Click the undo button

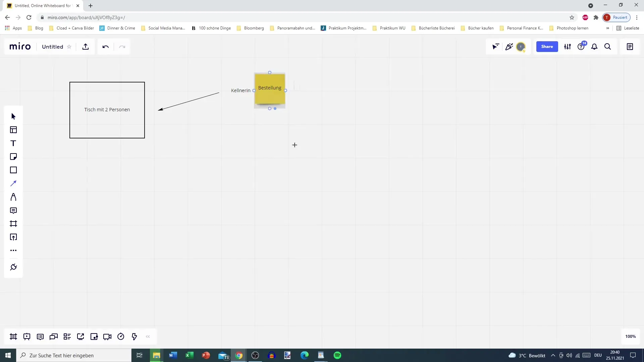pyautogui.click(x=105, y=46)
